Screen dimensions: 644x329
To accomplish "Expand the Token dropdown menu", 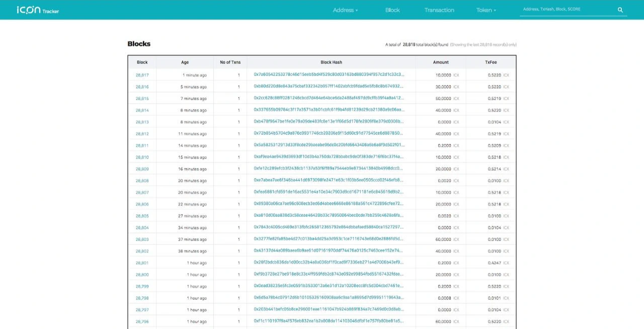I will click(486, 10).
